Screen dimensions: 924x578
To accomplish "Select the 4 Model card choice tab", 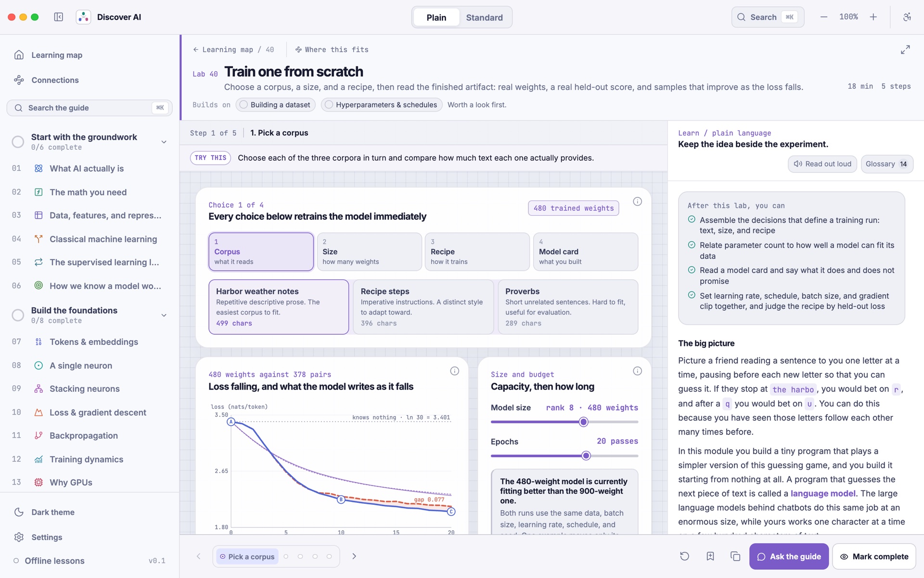I will (x=586, y=252).
